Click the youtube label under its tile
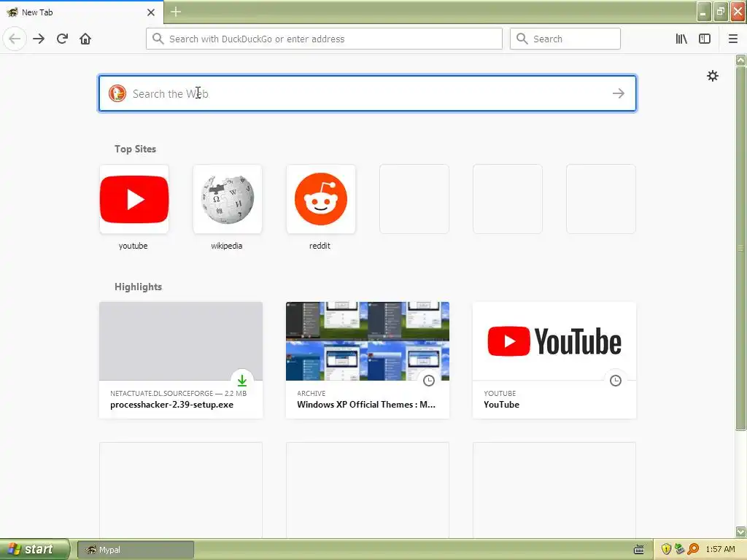The image size is (747, 560). 133,246
